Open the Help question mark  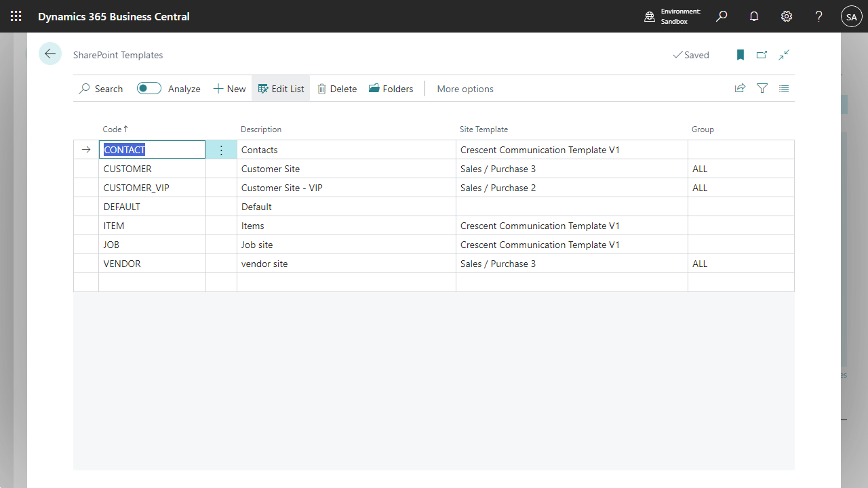[x=819, y=16]
